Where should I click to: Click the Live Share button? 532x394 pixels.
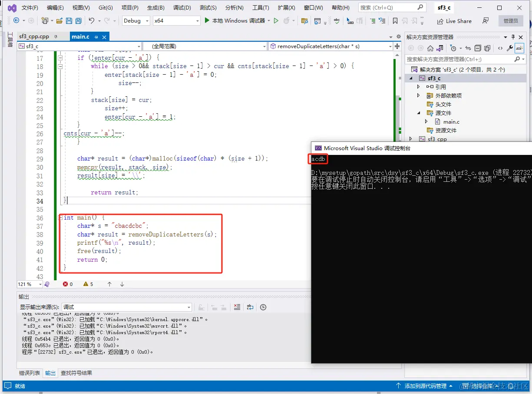[x=454, y=21]
